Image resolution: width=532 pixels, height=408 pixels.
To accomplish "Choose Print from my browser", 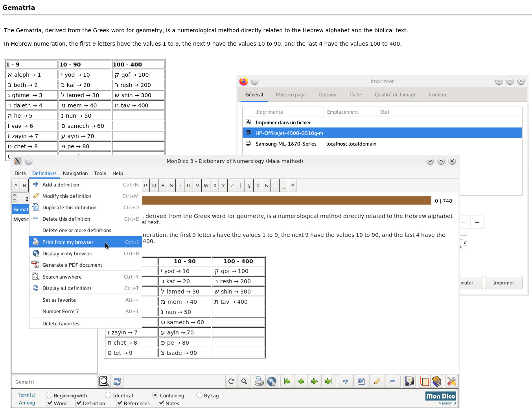I will point(86,242).
